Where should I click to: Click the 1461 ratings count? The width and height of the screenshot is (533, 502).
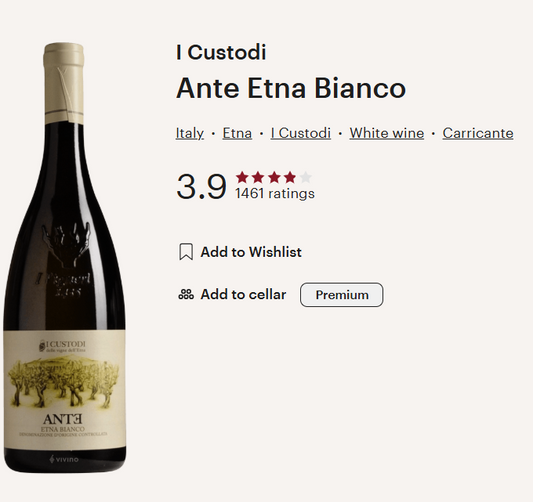pos(275,193)
